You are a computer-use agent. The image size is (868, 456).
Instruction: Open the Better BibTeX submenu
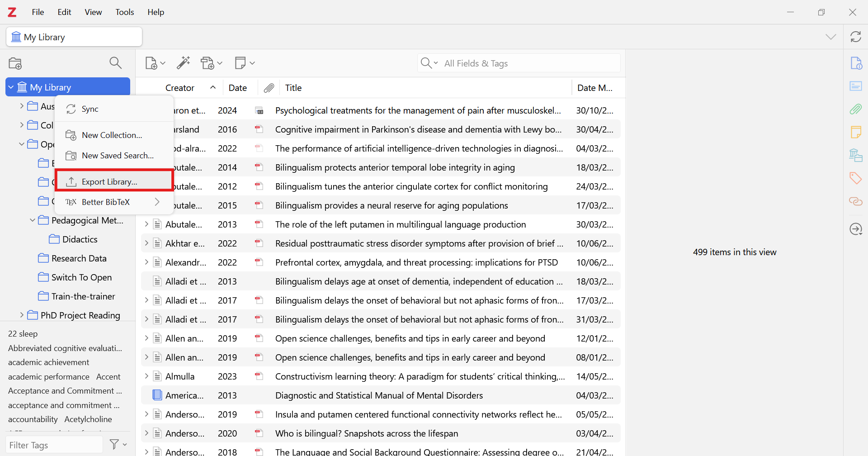pyautogui.click(x=114, y=202)
